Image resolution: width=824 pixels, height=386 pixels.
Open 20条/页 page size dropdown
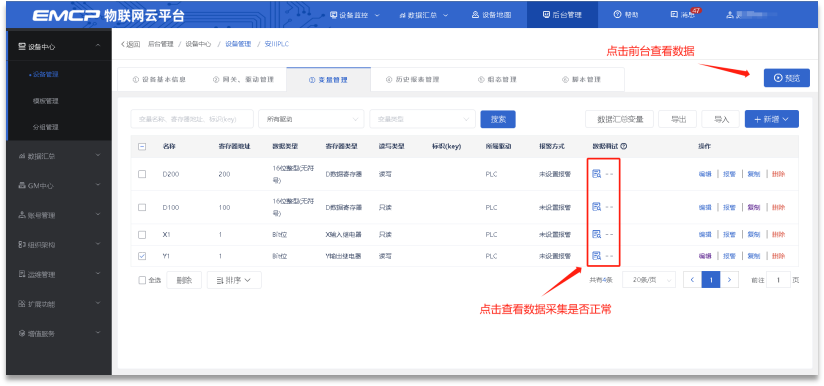coord(650,280)
